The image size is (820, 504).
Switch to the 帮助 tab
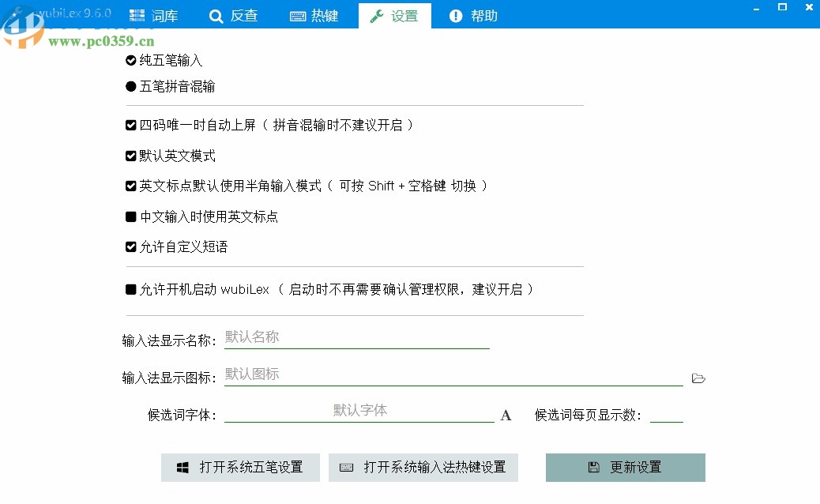click(x=472, y=15)
